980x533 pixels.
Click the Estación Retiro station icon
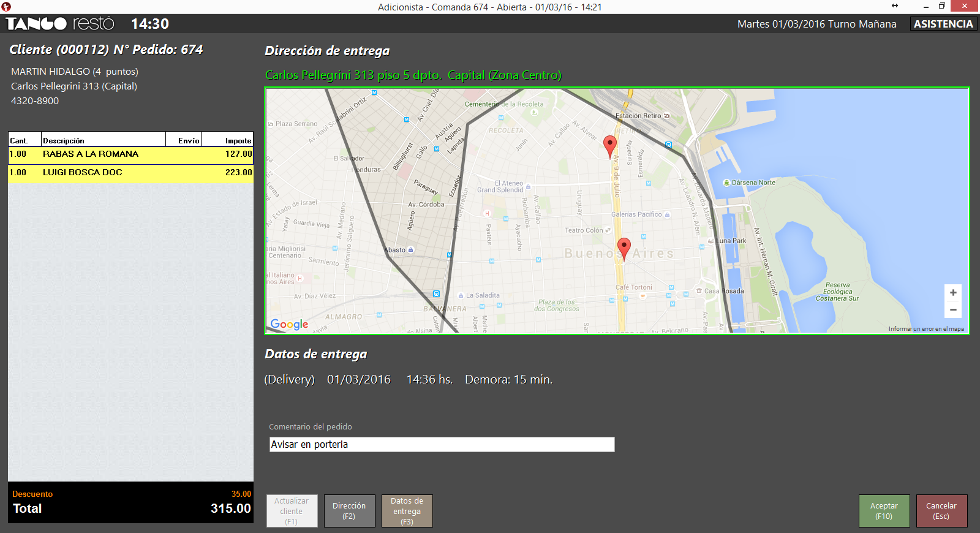(667, 116)
